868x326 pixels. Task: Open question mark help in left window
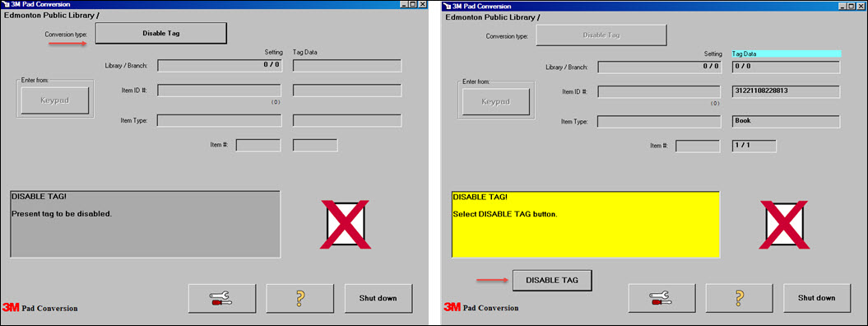tap(300, 298)
